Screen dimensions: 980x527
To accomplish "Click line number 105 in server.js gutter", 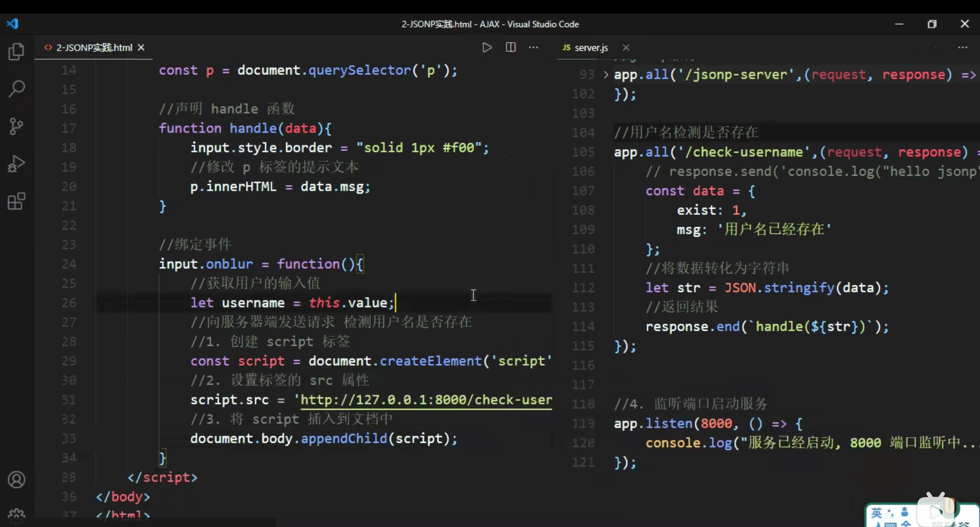I will [x=583, y=152].
